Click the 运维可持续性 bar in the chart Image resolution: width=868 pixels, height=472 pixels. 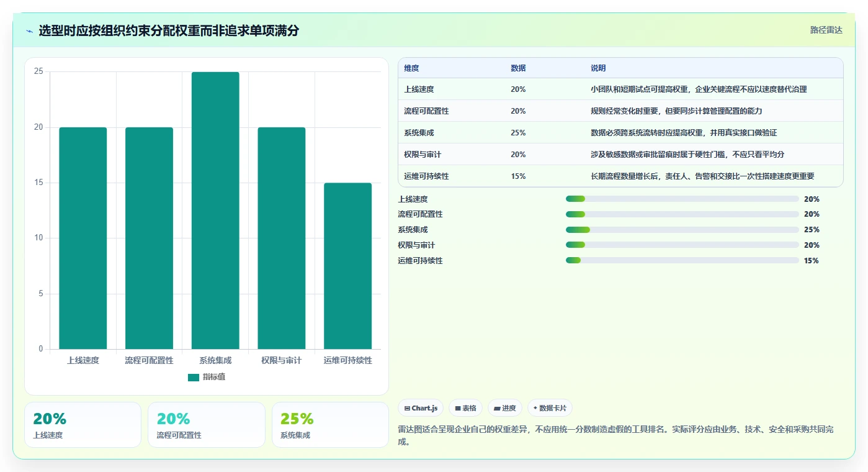tap(347, 266)
